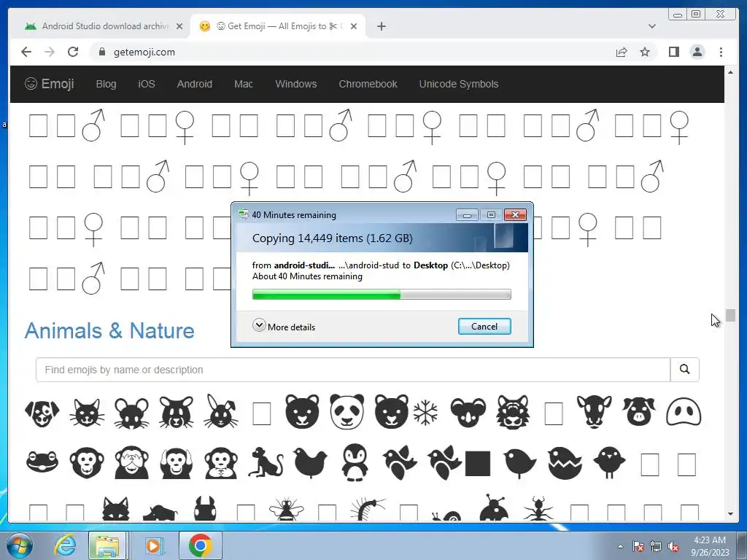This screenshot has height=560, width=747.
Task: Reload the getemoji.com page
Action: point(73,52)
